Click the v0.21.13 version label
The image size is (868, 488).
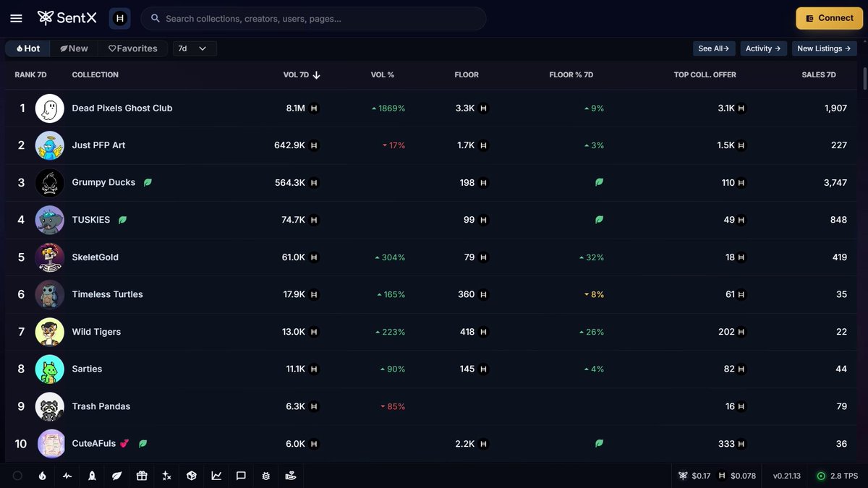click(787, 476)
